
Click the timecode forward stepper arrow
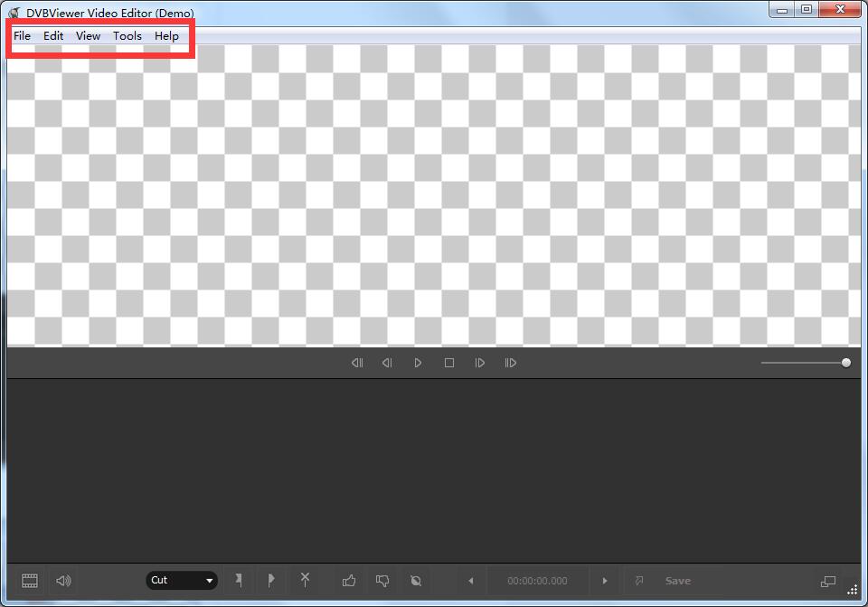604,581
